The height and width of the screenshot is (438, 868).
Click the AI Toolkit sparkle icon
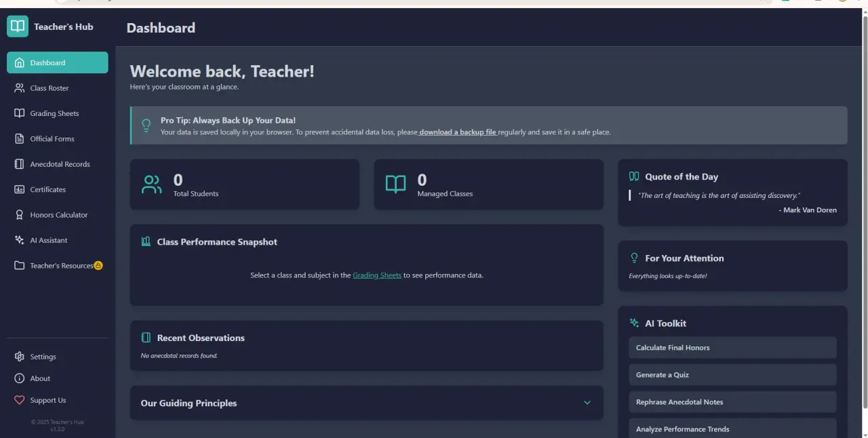[x=634, y=323]
